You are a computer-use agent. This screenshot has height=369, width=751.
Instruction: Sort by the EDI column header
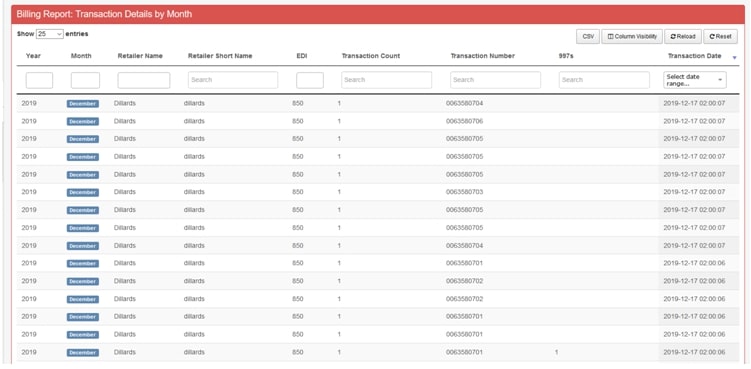tap(302, 56)
